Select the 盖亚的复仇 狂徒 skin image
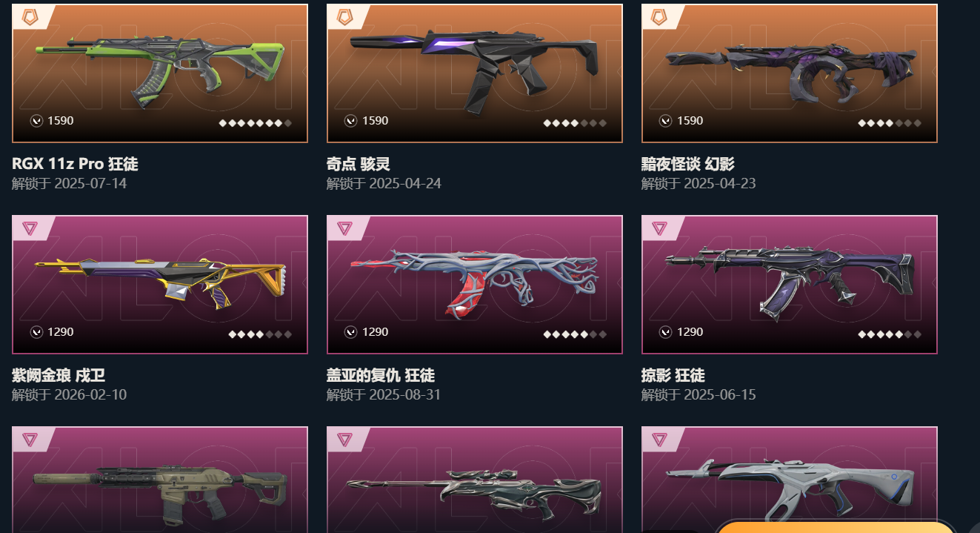Screen dimensions: 980x533 pyautogui.click(x=475, y=285)
